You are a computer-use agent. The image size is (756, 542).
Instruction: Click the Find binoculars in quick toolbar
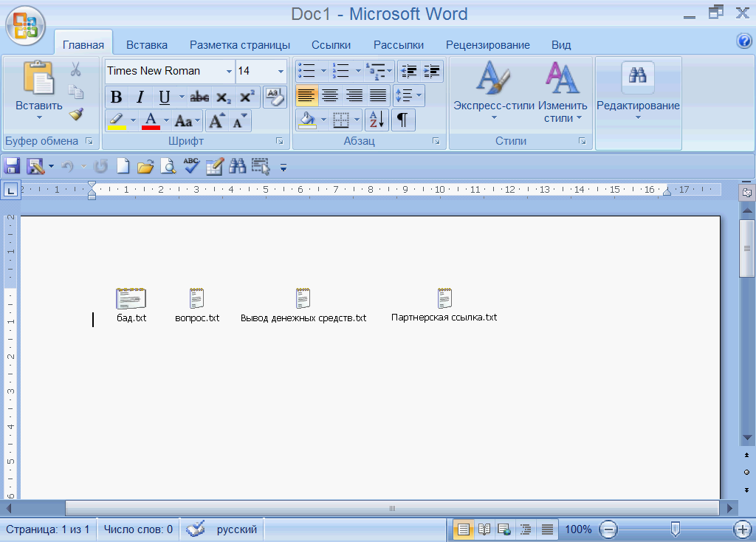point(237,166)
